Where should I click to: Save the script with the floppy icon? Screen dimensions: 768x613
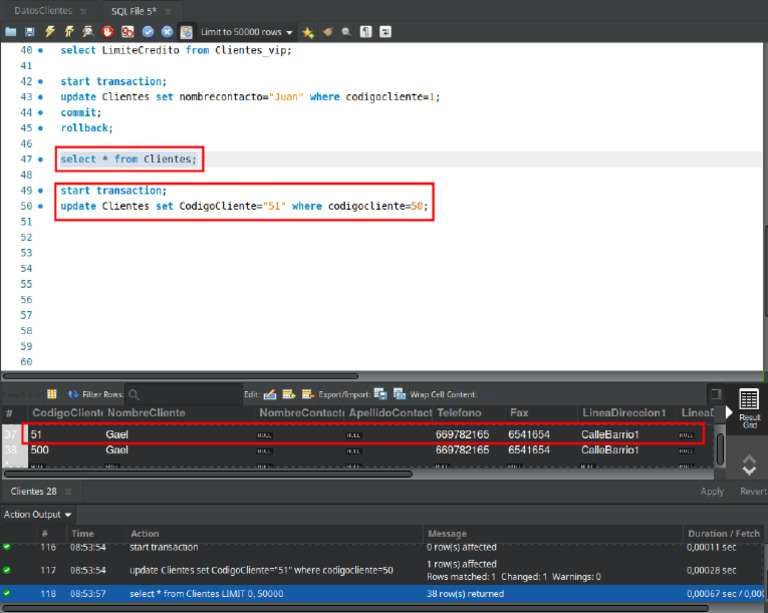(30, 32)
